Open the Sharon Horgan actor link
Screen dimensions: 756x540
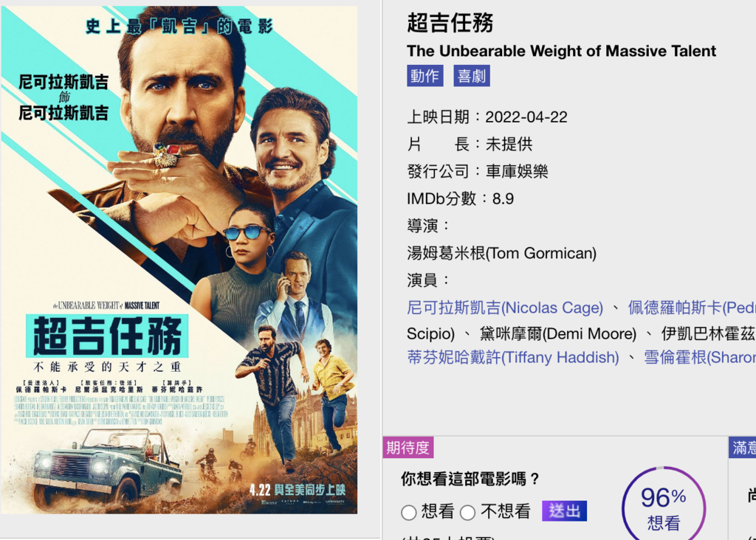[x=700, y=358]
